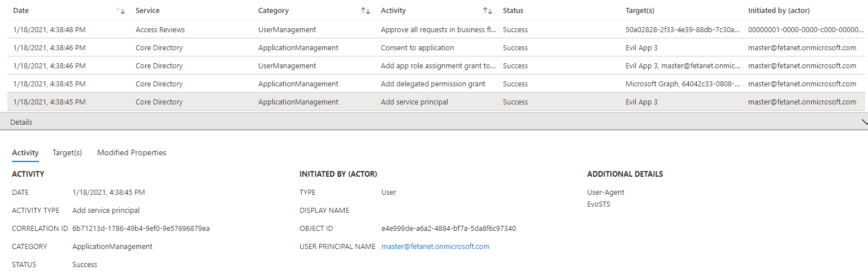Sort the log by the Date column arrows
Viewport: 868px width, 271px height.
point(120,11)
